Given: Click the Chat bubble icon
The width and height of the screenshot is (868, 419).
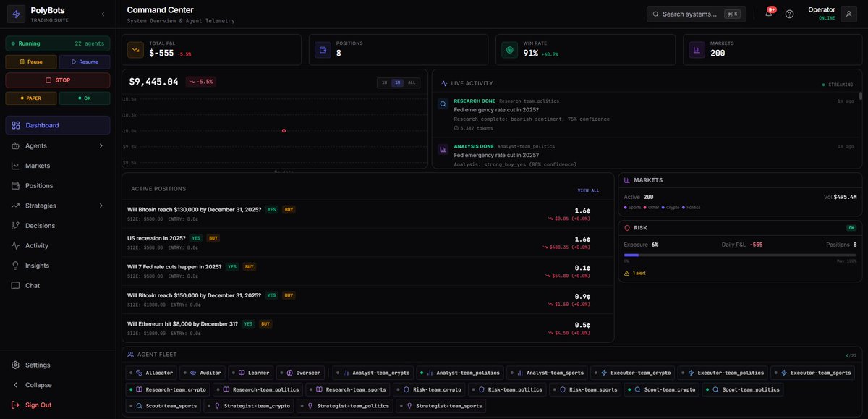Looking at the screenshot, I should tap(16, 286).
